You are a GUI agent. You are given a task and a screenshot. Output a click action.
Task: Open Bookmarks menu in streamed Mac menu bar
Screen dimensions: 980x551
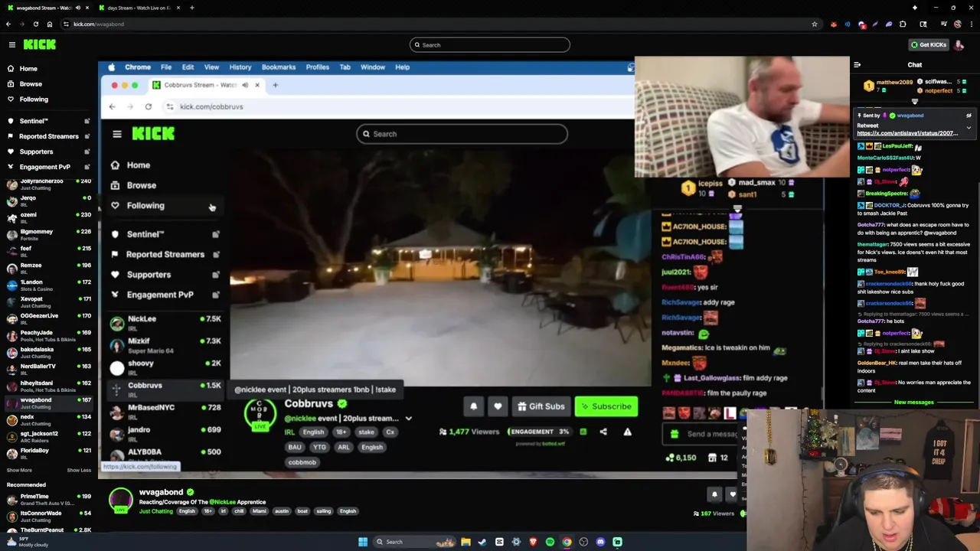point(279,67)
